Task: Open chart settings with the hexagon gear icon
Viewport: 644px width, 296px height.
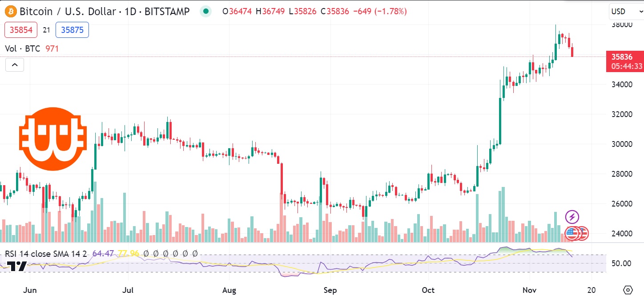Action: [628, 289]
